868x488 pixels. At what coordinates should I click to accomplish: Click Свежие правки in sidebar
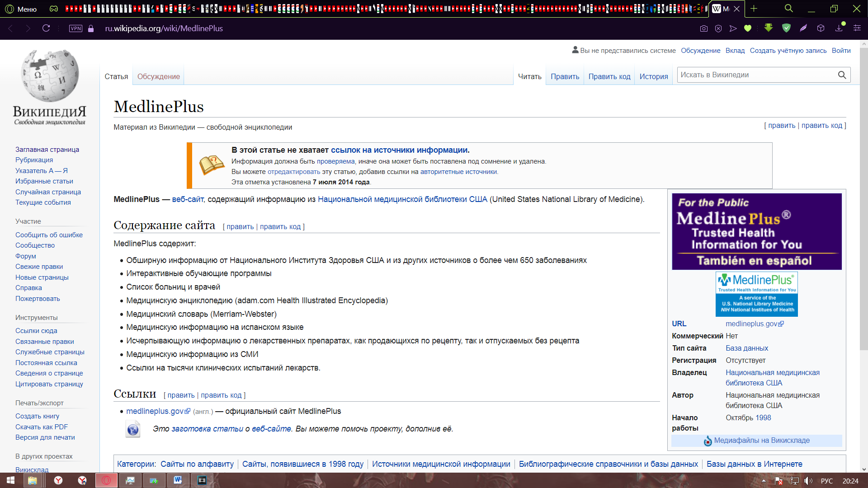point(39,267)
